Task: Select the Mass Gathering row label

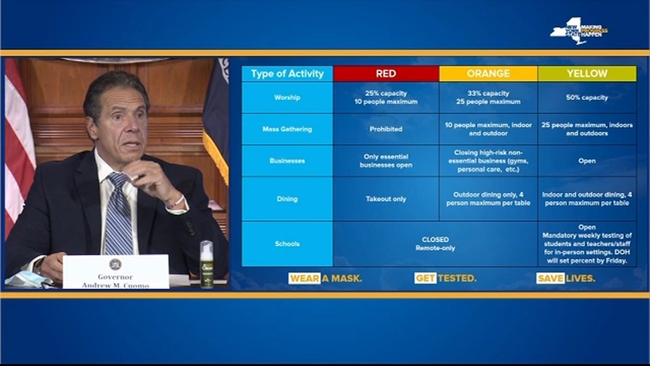Action: coord(287,129)
